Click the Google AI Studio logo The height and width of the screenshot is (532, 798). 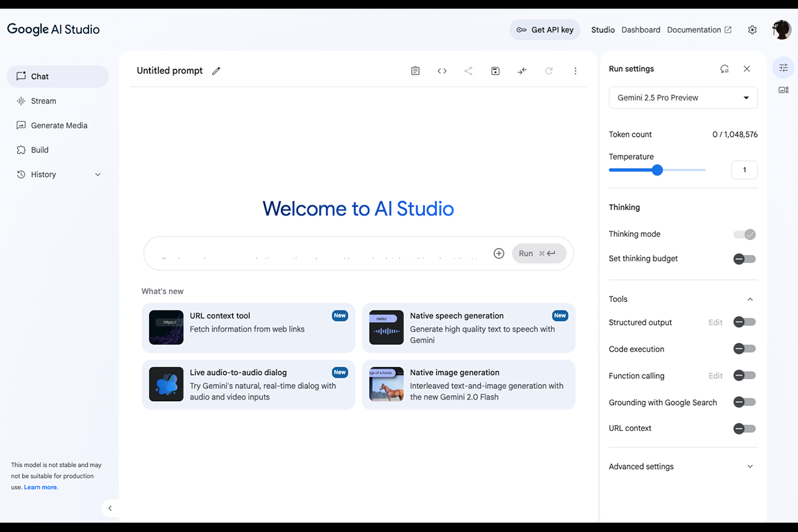pyautogui.click(x=53, y=29)
